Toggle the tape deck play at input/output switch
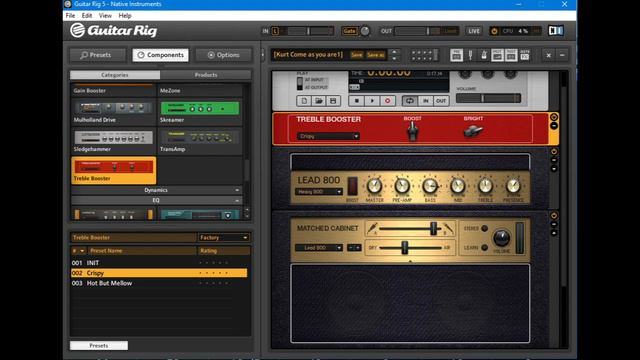The width and height of the screenshot is (640, 360). tap(300, 83)
